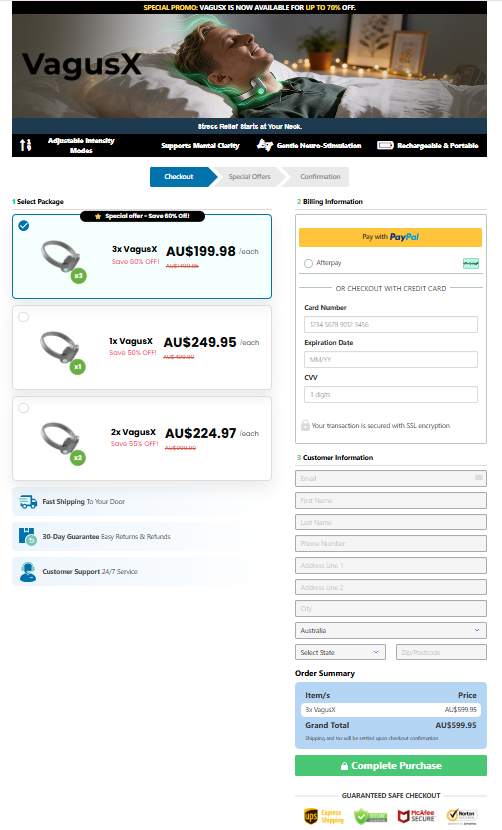Open the Select State dropdown
Image resolution: width=502 pixels, height=830 pixels.
click(340, 652)
